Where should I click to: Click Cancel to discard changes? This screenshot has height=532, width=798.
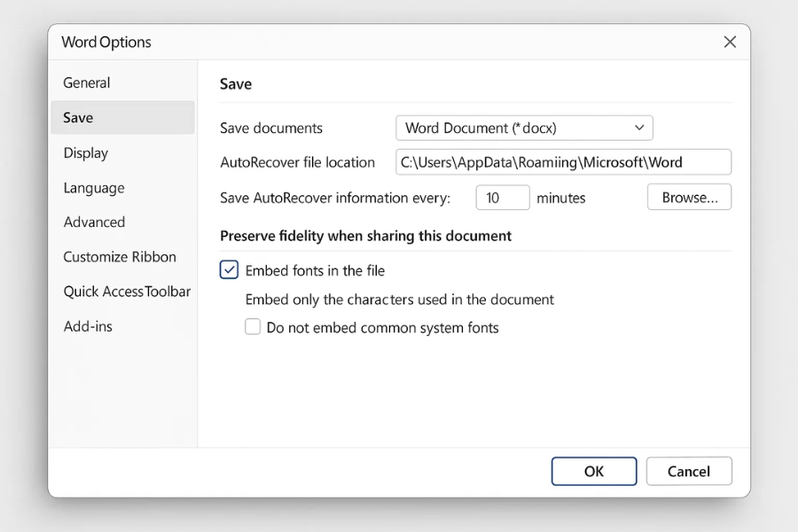[x=688, y=471]
